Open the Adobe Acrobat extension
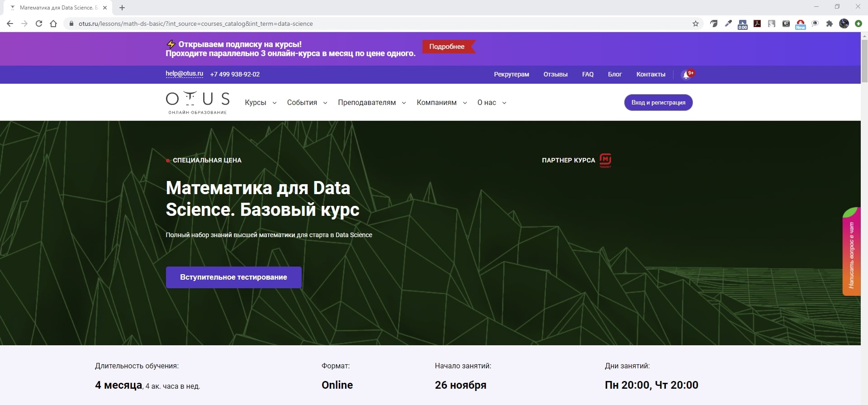The image size is (868, 405). click(x=757, y=24)
